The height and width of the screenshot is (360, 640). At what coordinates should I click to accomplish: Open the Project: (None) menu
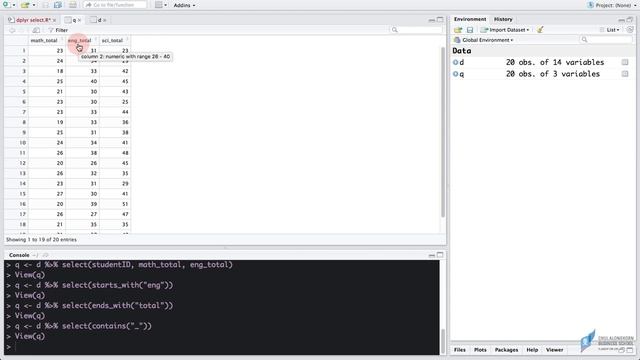612,5
